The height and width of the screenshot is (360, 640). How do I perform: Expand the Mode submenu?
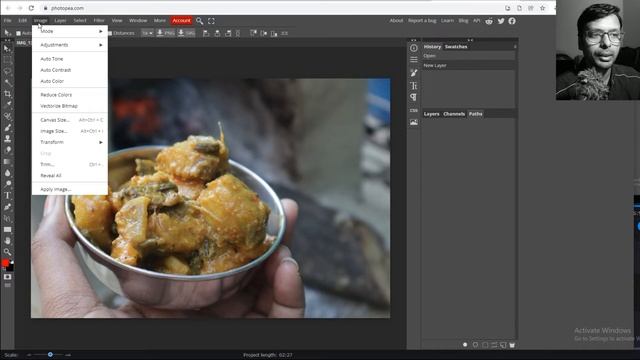(x=70, y=31)
